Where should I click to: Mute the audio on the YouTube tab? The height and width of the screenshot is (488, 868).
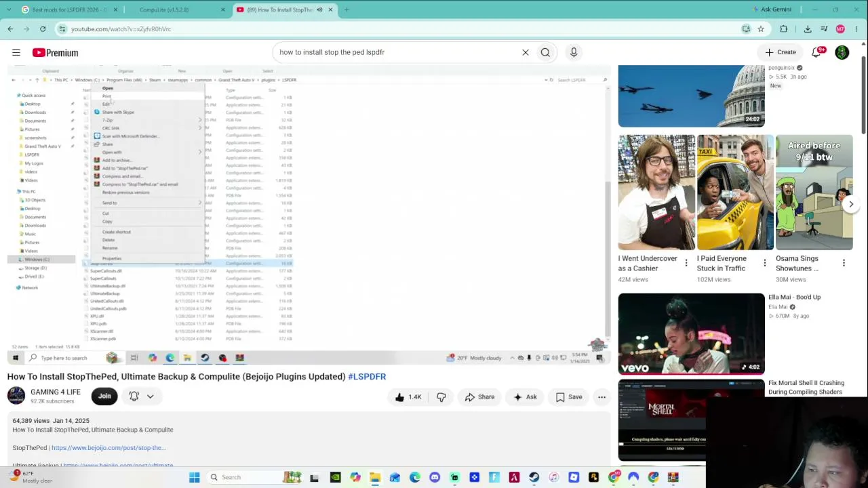319,9
